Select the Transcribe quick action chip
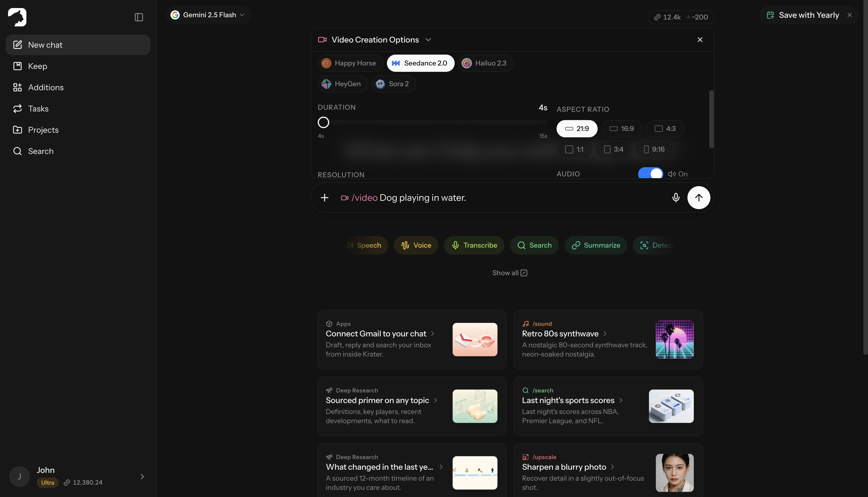The width and height of the screenshot is (868, 497). (x=474, y=245)
